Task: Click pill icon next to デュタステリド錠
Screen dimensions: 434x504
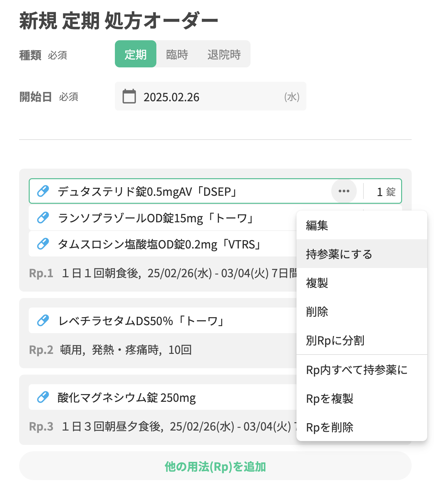Action: 43,191
